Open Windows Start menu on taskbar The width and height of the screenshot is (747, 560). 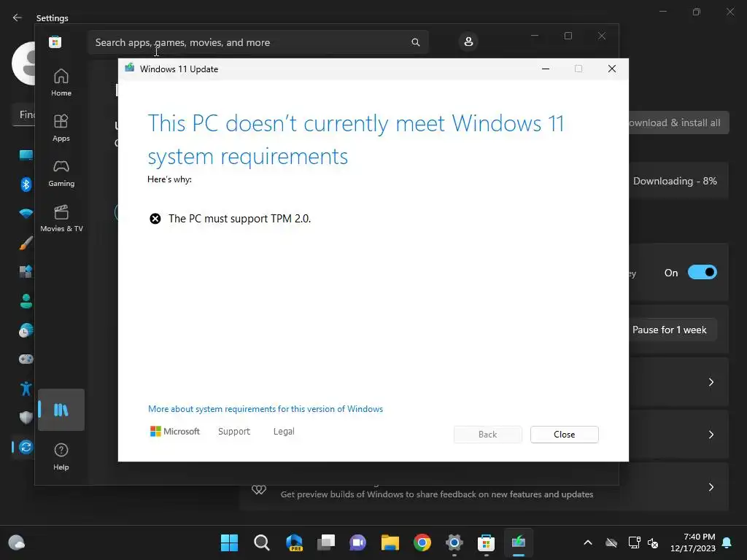coord(229,542)
